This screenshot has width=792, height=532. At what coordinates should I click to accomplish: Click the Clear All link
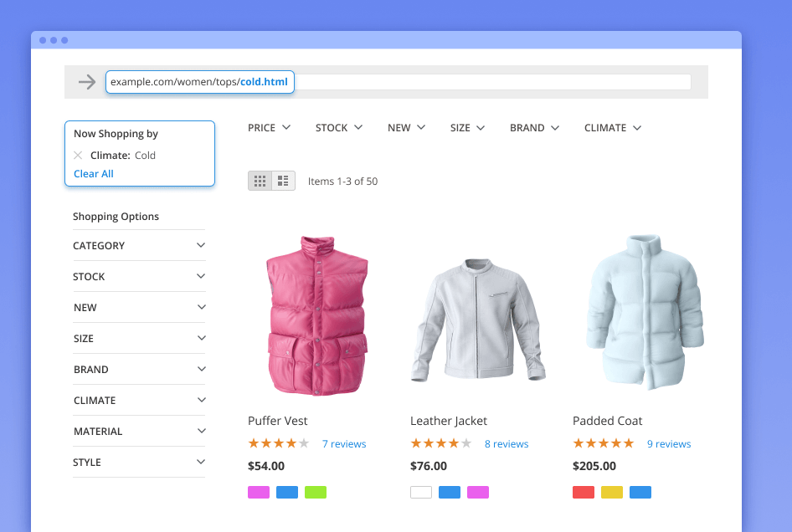point(94,174)
